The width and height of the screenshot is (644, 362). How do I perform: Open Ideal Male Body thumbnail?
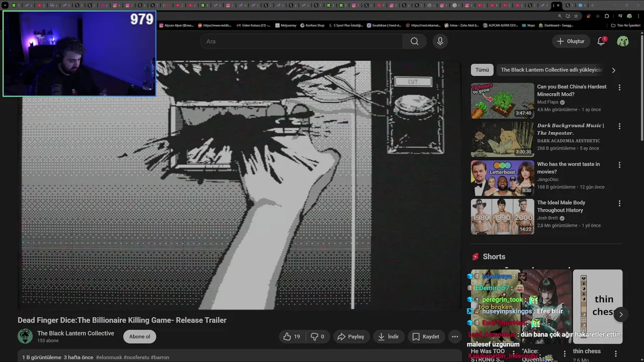[503, 217]
